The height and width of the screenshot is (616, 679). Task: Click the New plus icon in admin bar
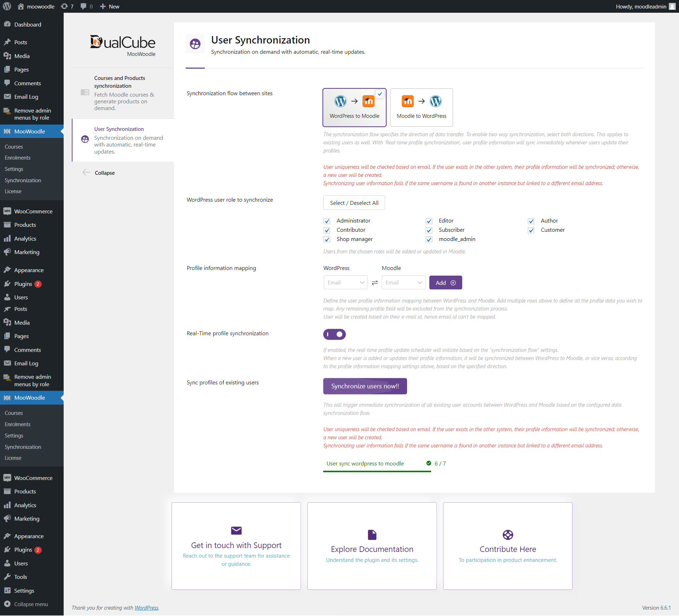[x=103, y=6]
